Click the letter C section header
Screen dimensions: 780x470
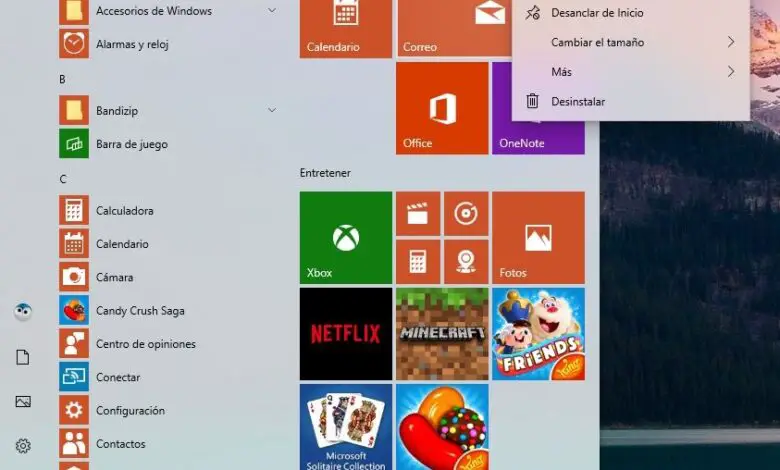pyautogui.click(x=63, y=179)
